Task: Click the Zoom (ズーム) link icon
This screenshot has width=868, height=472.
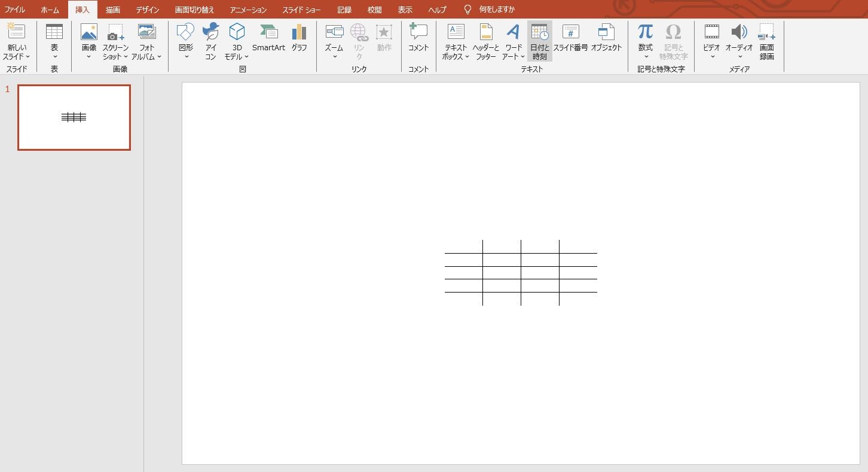Action: click(x=334, y=32)
